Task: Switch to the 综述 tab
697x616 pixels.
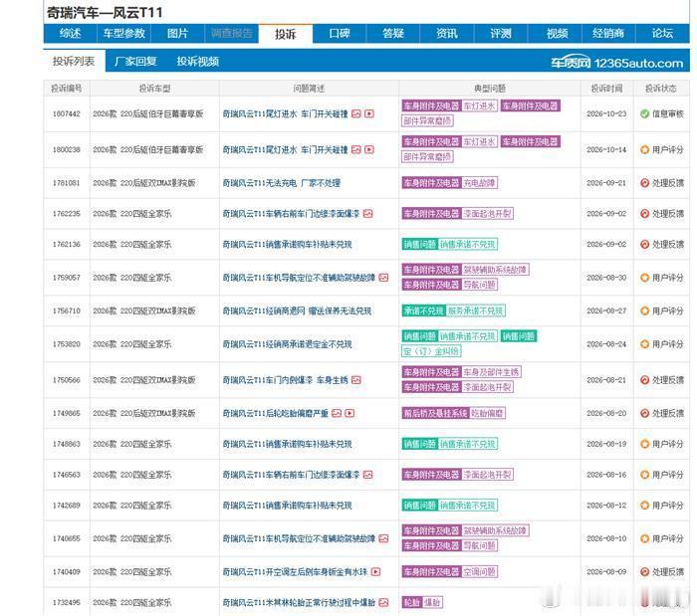Action: click(x=71, y=33)
